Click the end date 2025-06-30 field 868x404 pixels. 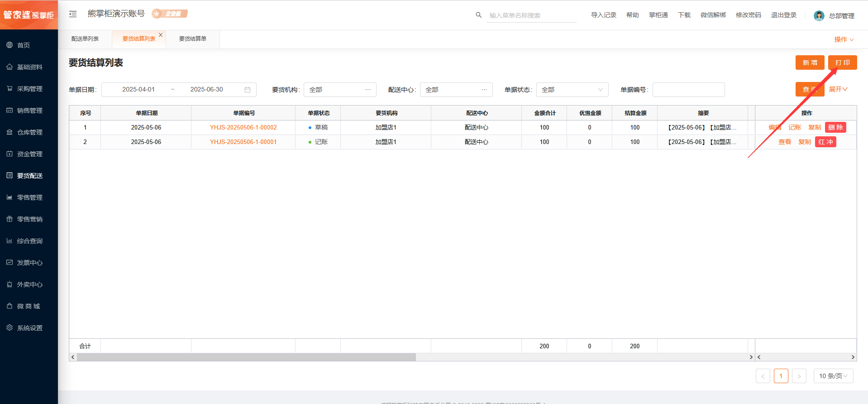coord(207,90)
